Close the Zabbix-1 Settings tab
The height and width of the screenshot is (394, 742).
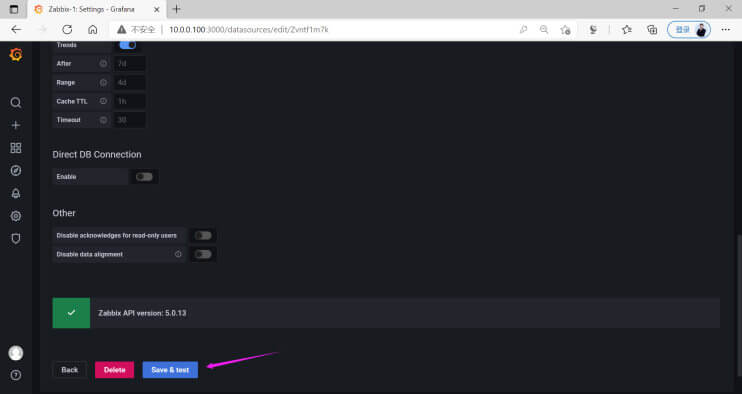157,9
